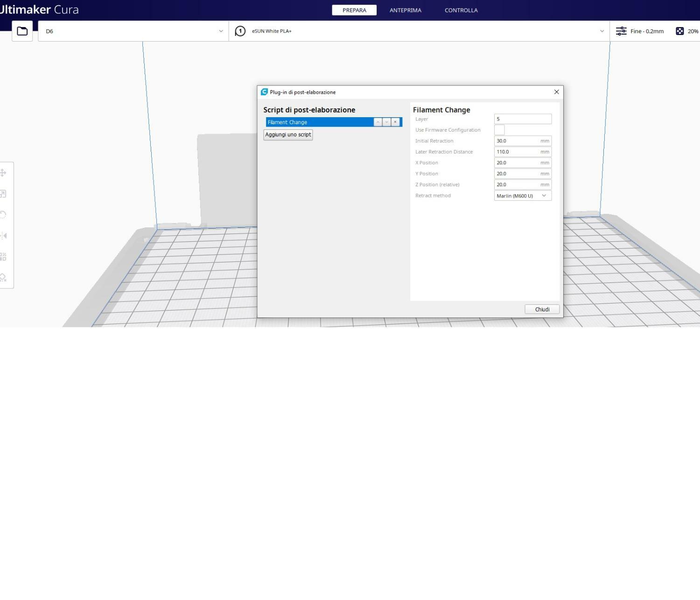700x600 pixels.
Task: Switch to the ANTEPRIMA tab
Action: 405,10
